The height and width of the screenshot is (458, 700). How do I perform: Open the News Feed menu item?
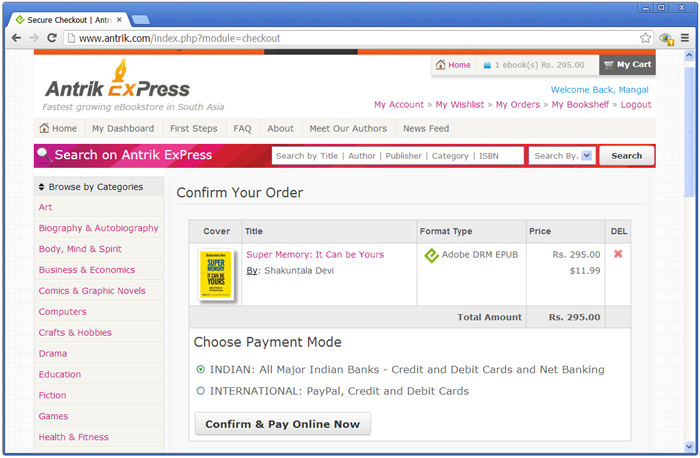coord(426,129)
